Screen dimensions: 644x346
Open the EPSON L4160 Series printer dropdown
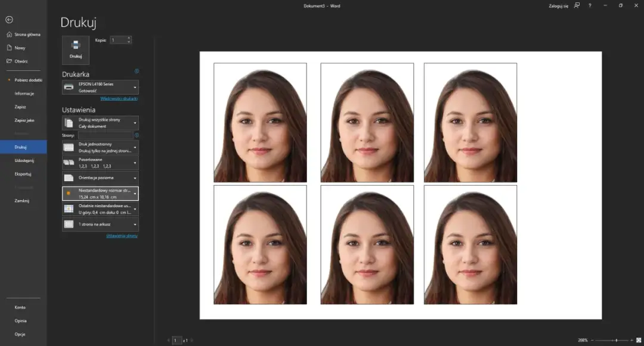pos(100,87)
